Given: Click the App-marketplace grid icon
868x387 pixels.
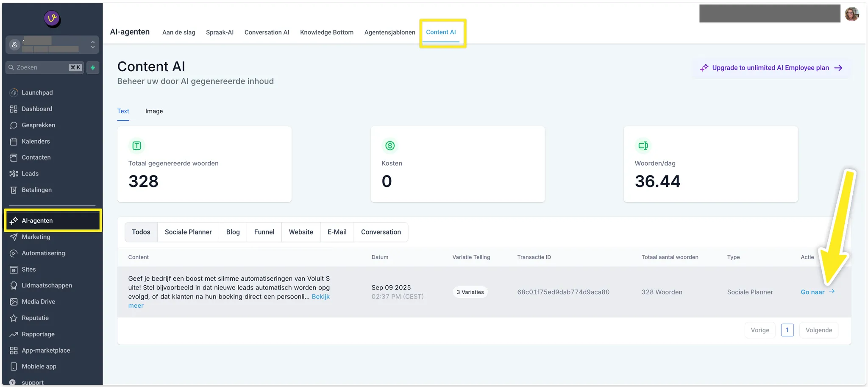Looking at the screenshot, I should (14, 351).
